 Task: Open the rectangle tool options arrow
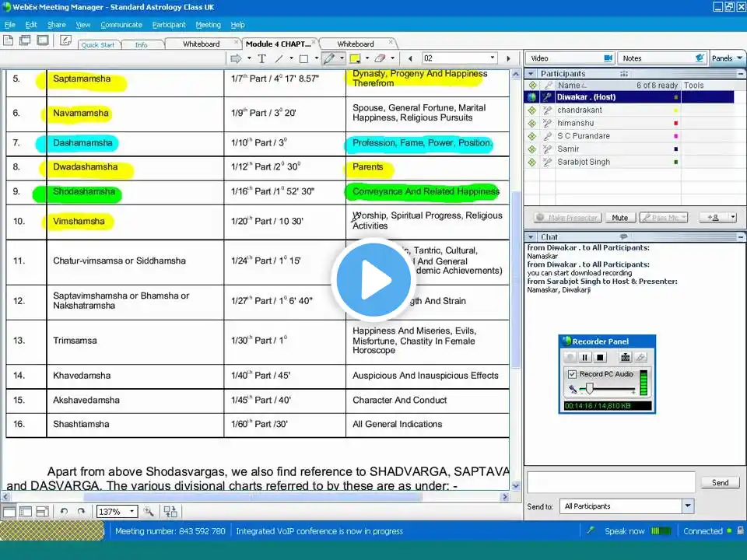317,58
